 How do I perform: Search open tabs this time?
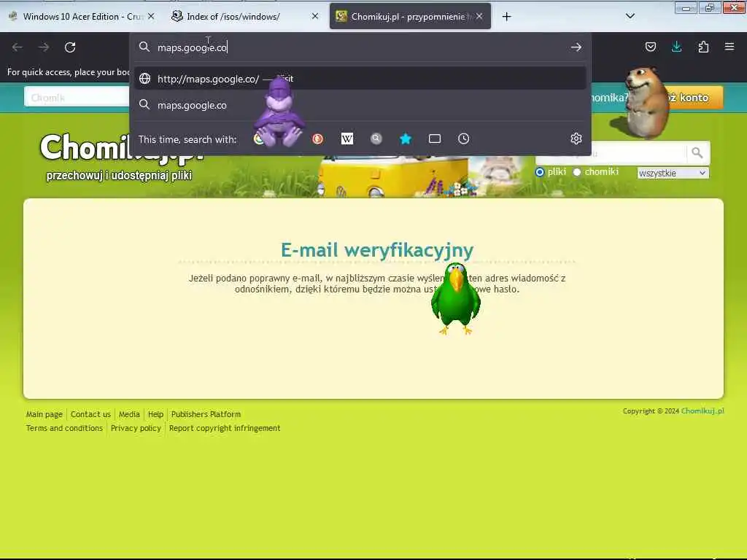click(435, 139)
